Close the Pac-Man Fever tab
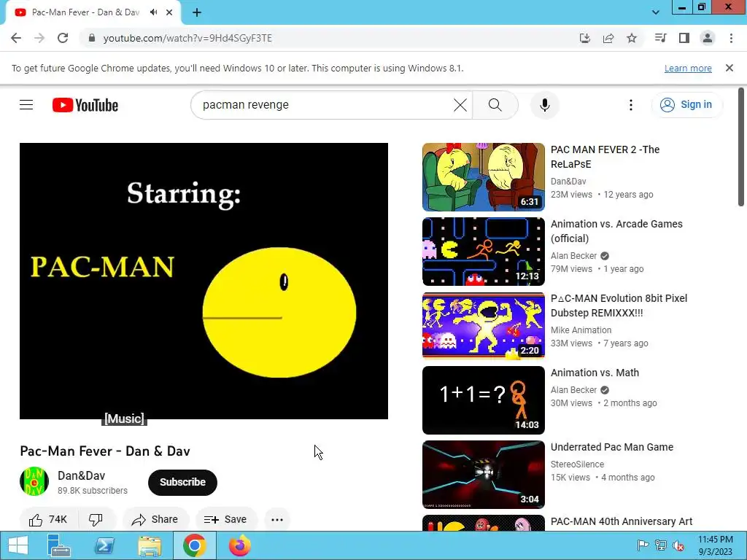The width and height of the screenshot is (747, 560). (x=169, y=12)
